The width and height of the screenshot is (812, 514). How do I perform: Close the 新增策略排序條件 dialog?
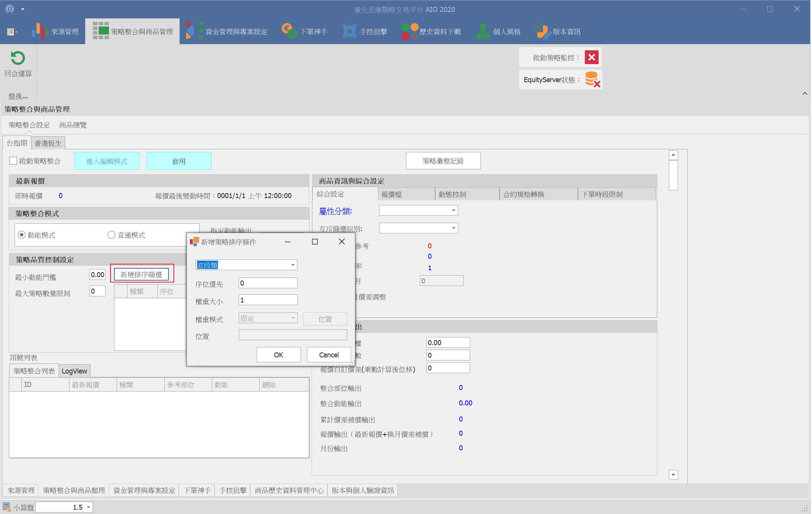click(x=342, y=241)
